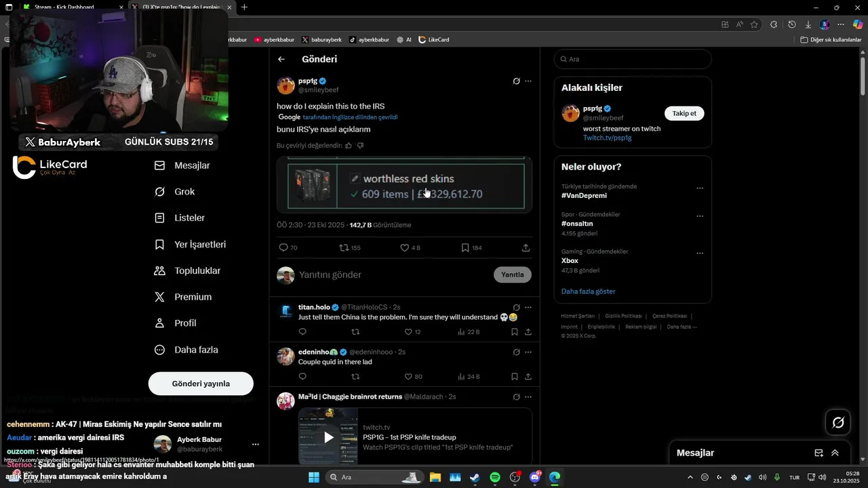
Task: Open Twitch.tv/psp1g link
Action: click(x=607, y=138)
